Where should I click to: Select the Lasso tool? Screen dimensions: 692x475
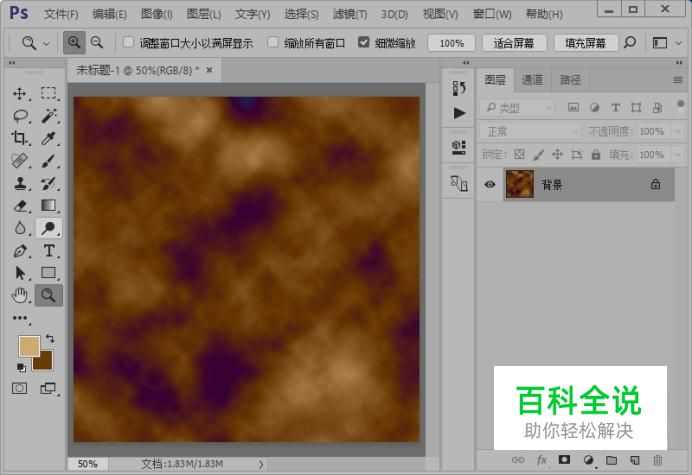[20, 116]
